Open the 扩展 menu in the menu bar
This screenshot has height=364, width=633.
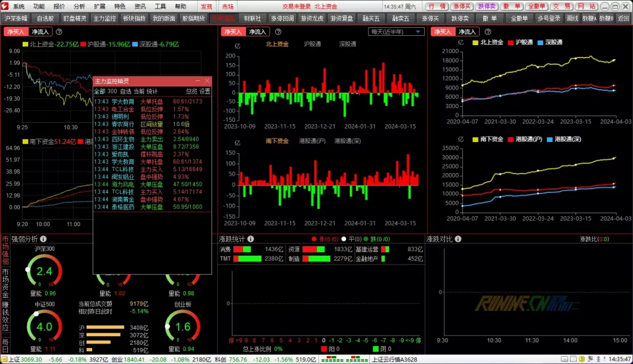99,6
